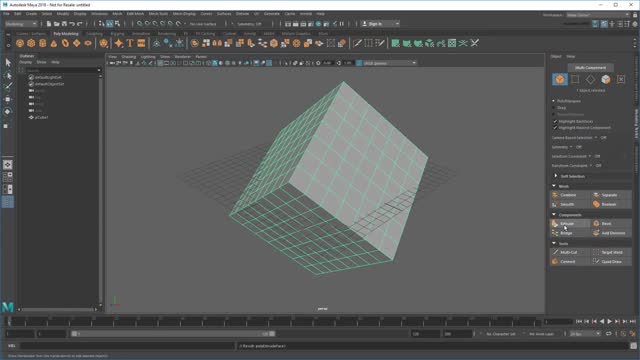The image size is (640, 360).
Task: Select the Drag radio option
Action: (x=554, y=108)
